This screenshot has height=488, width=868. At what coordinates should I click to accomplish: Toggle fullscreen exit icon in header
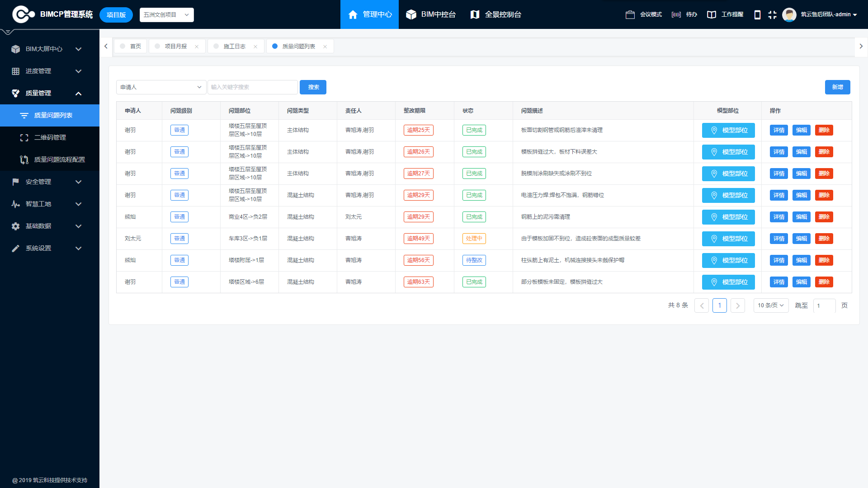(772, 14)
